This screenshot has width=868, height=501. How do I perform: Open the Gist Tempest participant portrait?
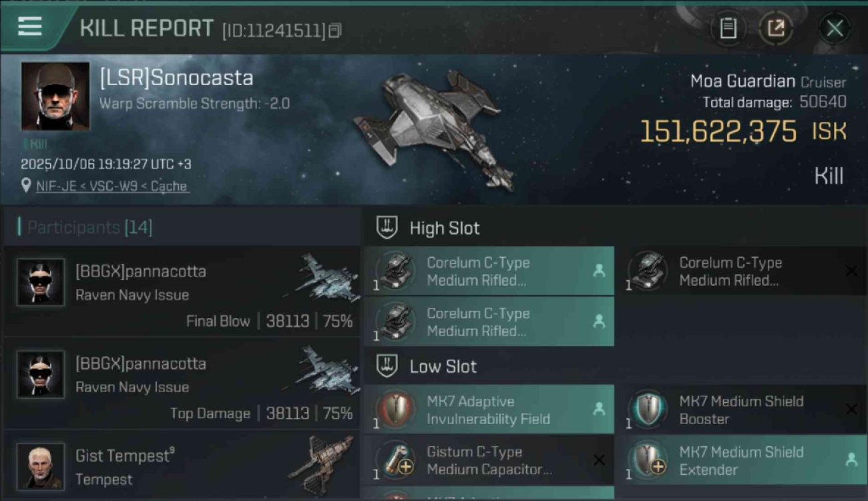tap(41, 466)
